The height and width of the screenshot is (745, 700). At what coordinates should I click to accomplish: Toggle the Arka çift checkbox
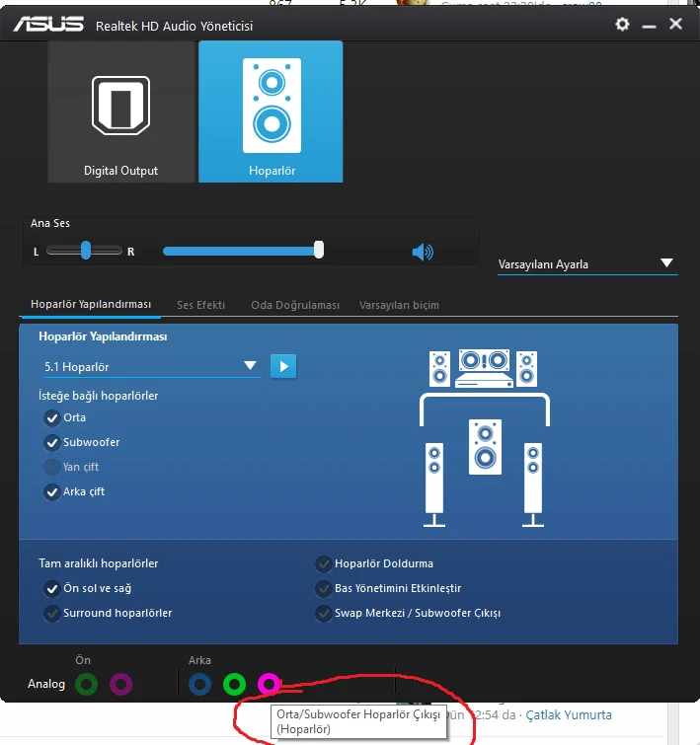coord(52,492)
